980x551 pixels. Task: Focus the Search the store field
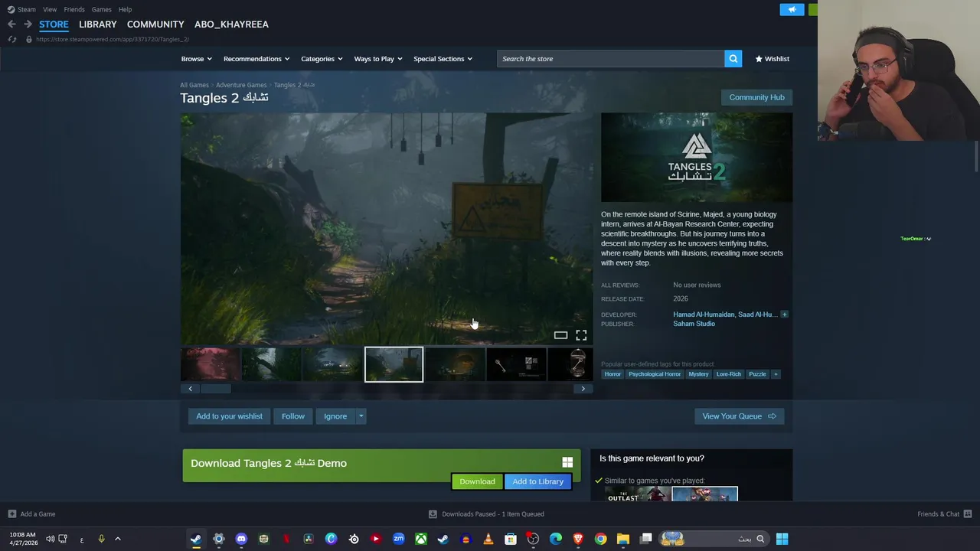611,59
